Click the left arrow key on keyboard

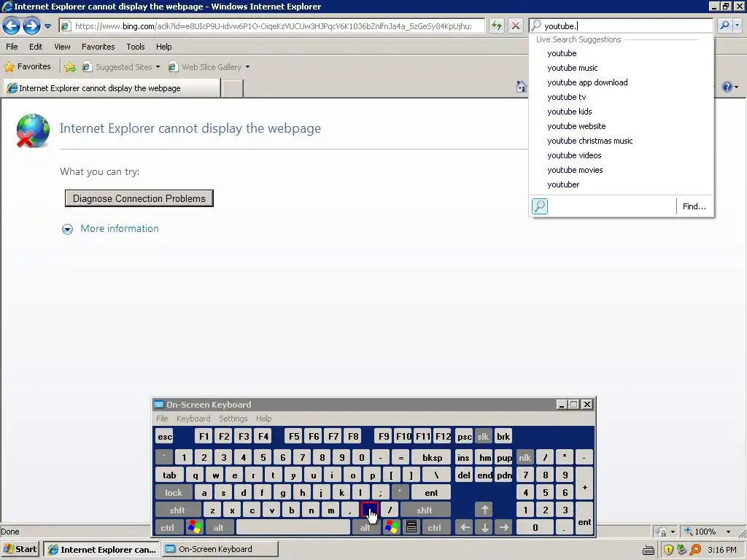click(x=465, y=528)
